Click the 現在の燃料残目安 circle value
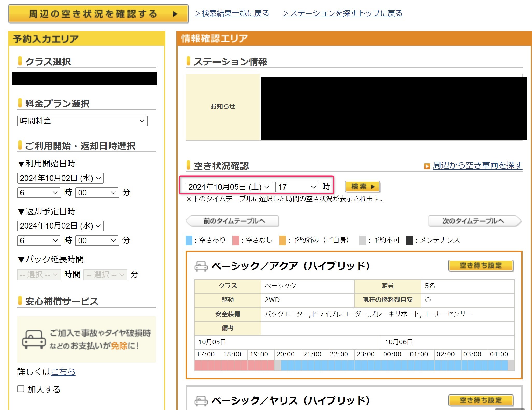532x410 pixels. [428, 300]
